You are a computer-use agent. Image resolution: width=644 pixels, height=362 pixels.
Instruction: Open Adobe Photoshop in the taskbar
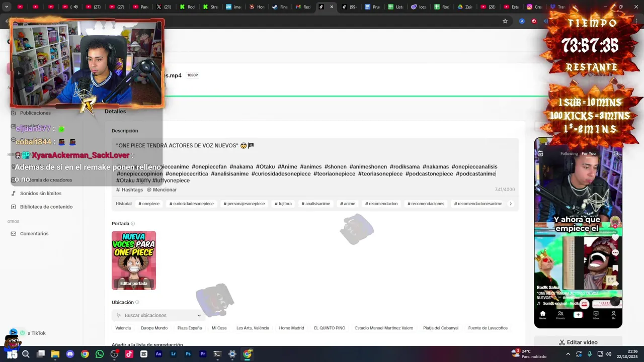(188, 354)
